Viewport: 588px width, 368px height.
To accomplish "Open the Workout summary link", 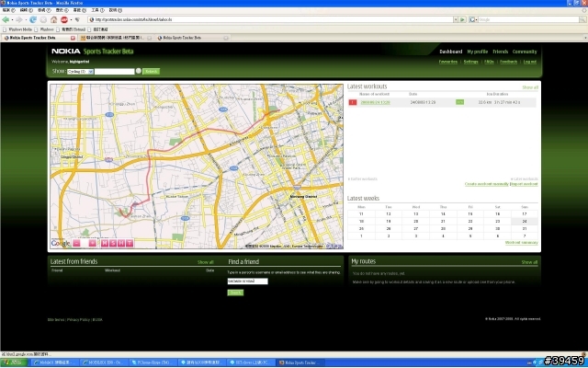I will (x=521, y=243).
